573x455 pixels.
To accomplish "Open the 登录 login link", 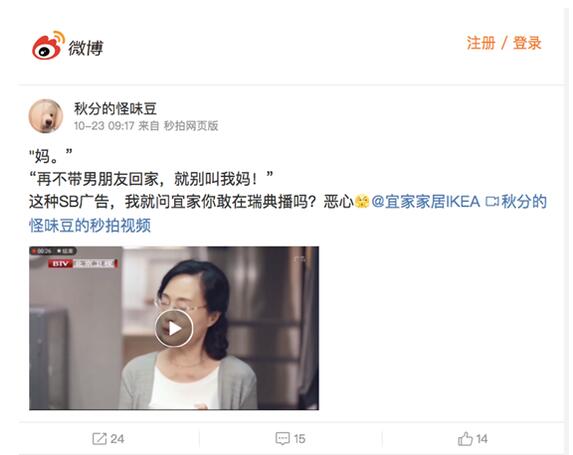I will click(x=527, y=43).
